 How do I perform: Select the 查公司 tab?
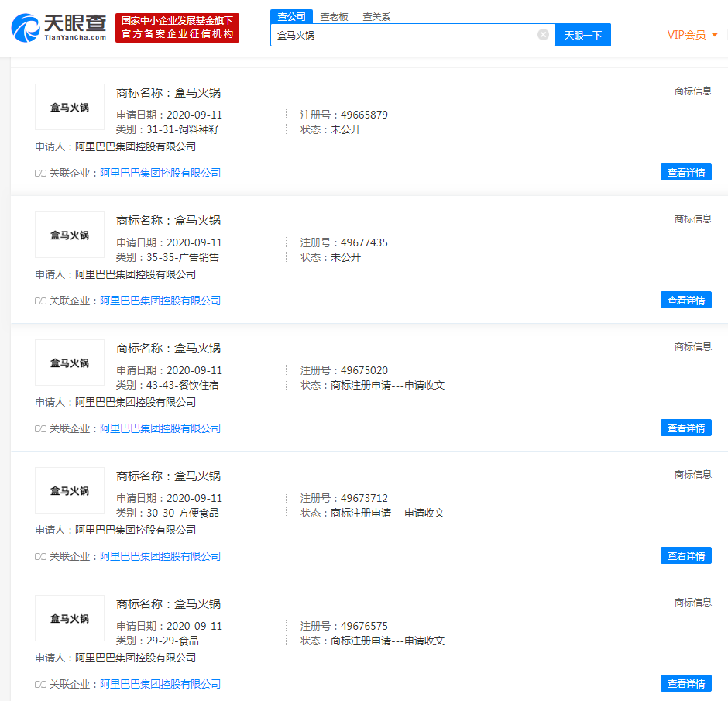point(290,15)
